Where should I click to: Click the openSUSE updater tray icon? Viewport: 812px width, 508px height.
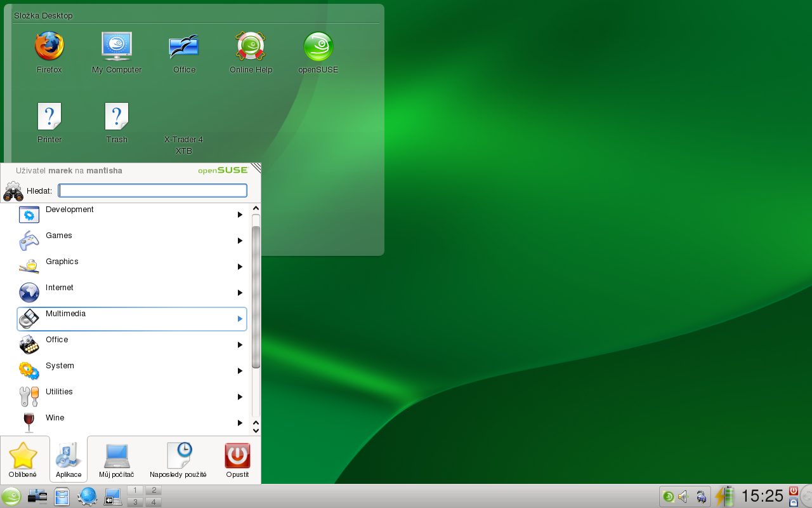[x=668, y=497]
